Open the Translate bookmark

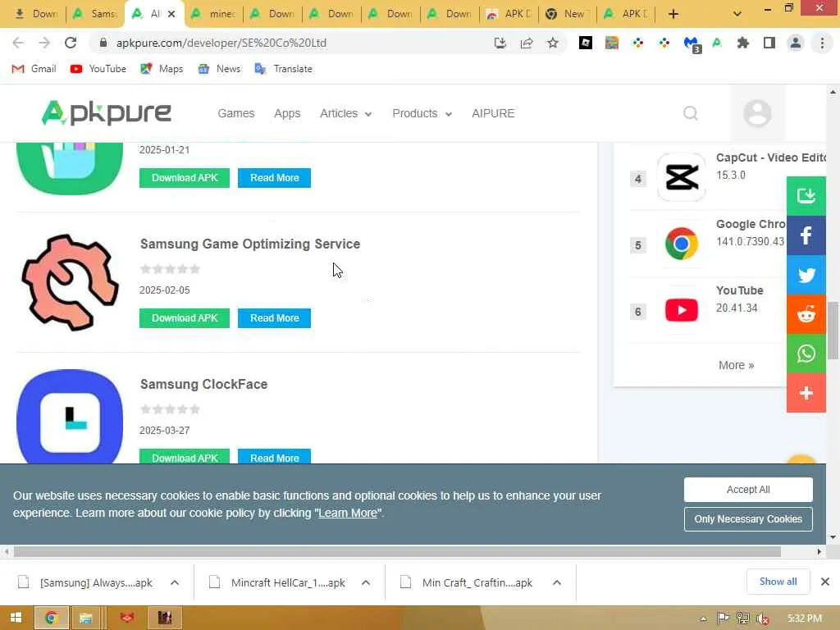[283, 69]
